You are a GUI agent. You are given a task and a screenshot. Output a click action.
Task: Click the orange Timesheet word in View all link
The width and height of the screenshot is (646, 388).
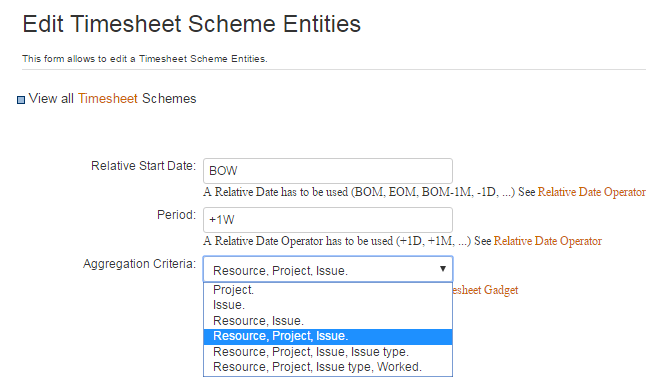tap(108, 99)
